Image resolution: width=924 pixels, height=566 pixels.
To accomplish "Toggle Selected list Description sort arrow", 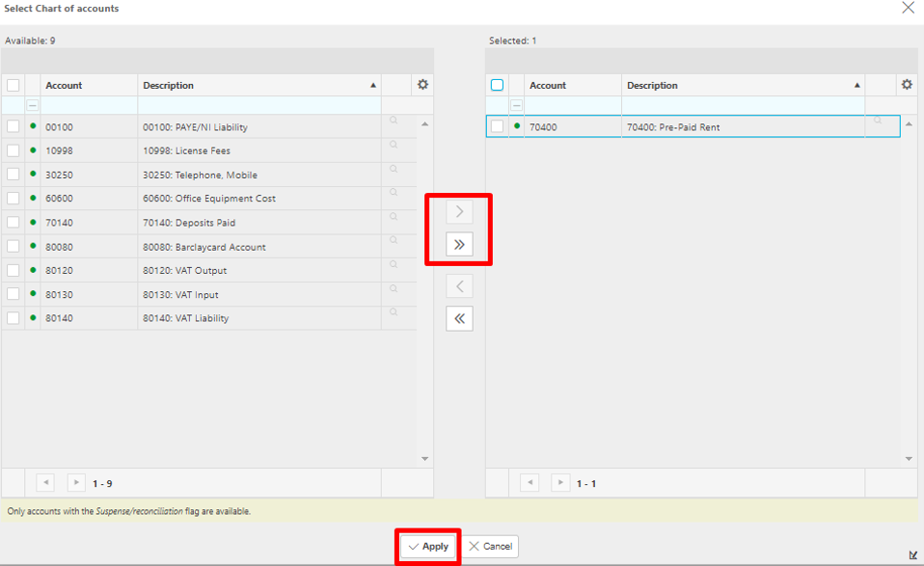I will pos(857,86).
